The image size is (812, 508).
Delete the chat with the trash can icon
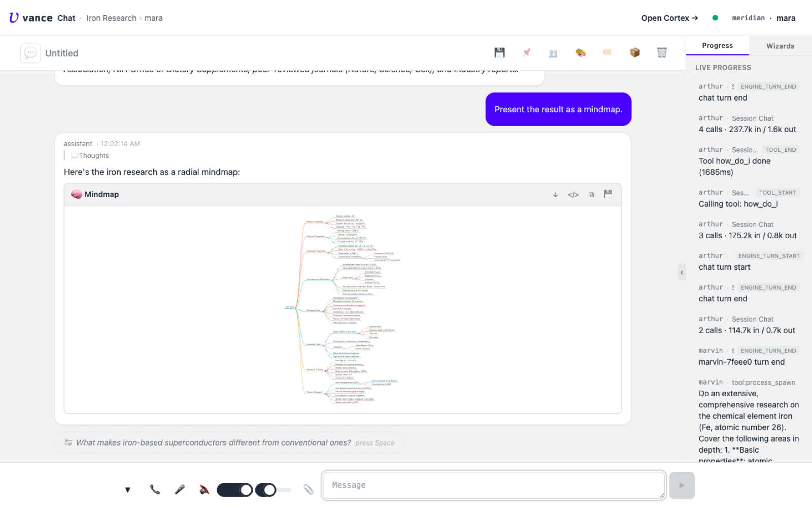tap(662, 52)
